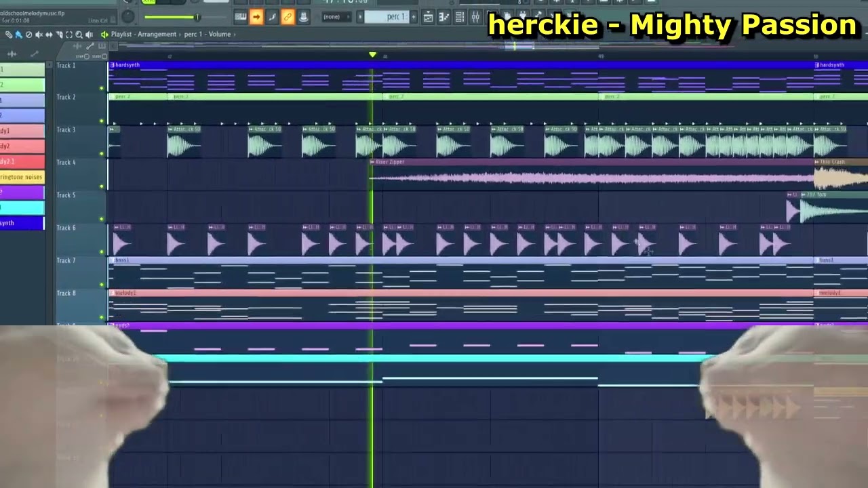Select the purple item in picker panel
Image resolution: width=868 pixels, height=488 pixels.
[22, 192]
